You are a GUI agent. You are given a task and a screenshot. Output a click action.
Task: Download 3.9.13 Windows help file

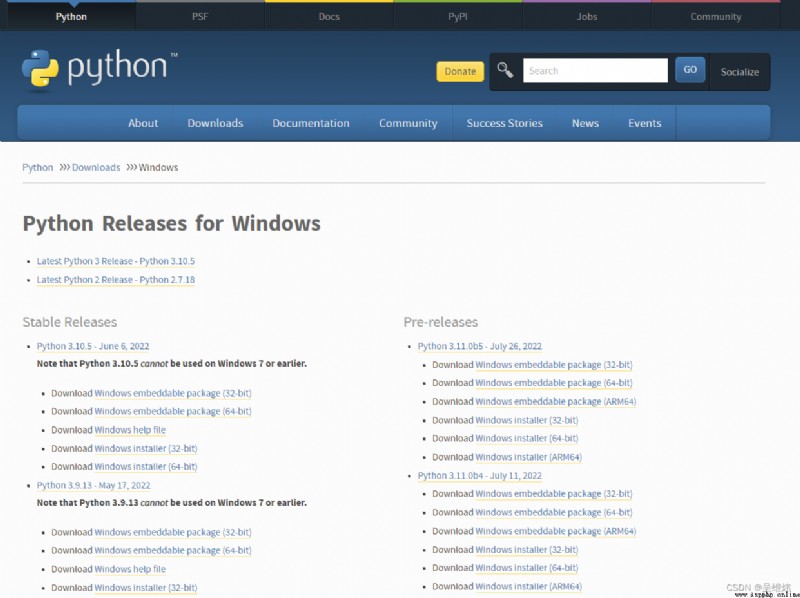click(x=130, y=569)
